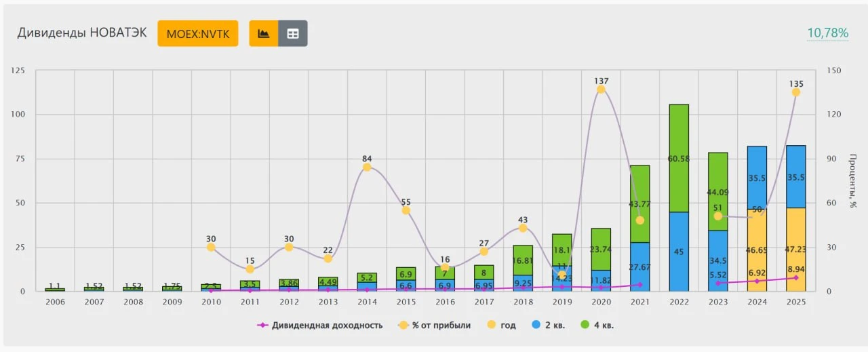This screenshot has width=868, height=352.
Task: Select the 27 payout point for 2017
Action: pos(484,252)
